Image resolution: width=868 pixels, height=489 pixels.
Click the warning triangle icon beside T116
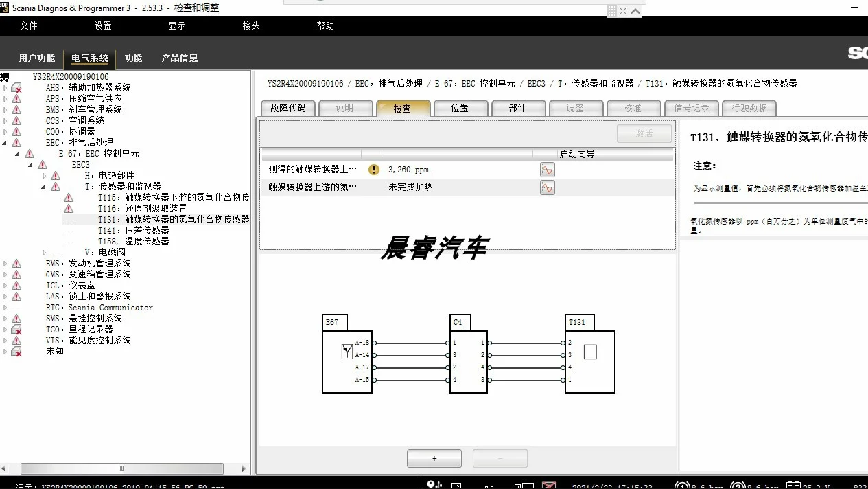[69, 209]
